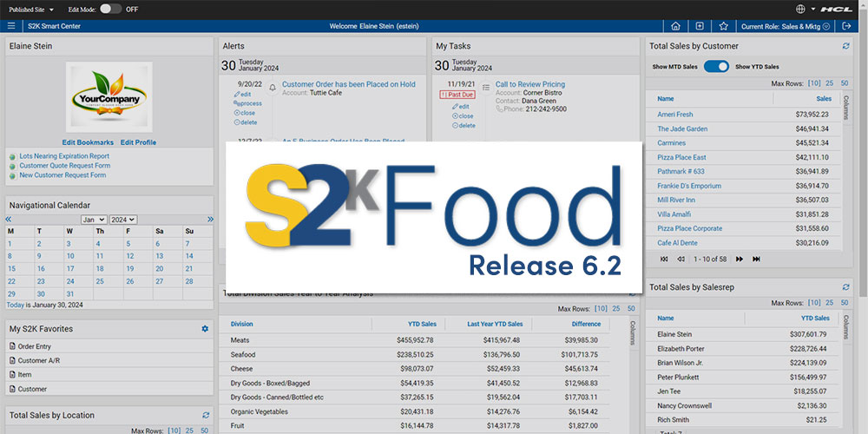Open the calendar month dropdown
This screenshot has width=868, height=434.
[x=94, y=220]
